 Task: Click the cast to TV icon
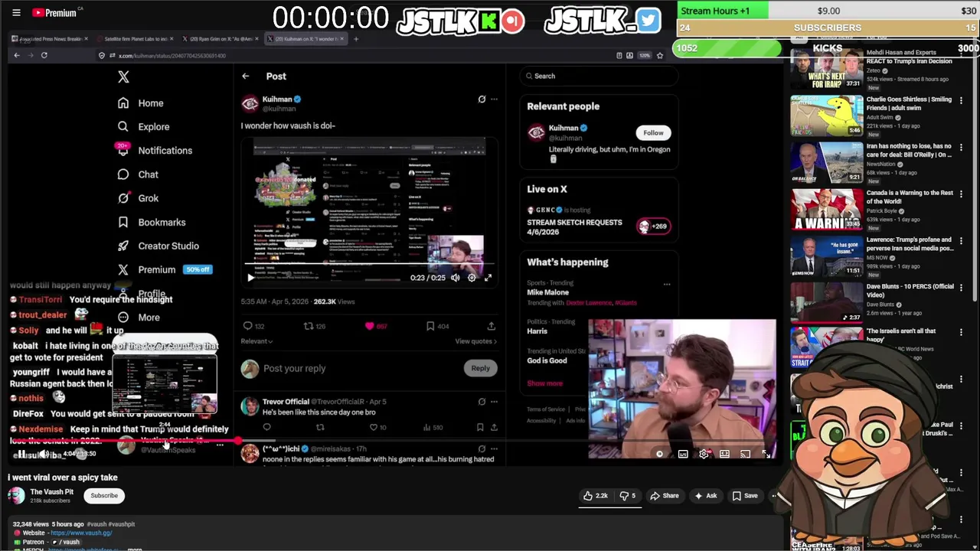(745, 454)
